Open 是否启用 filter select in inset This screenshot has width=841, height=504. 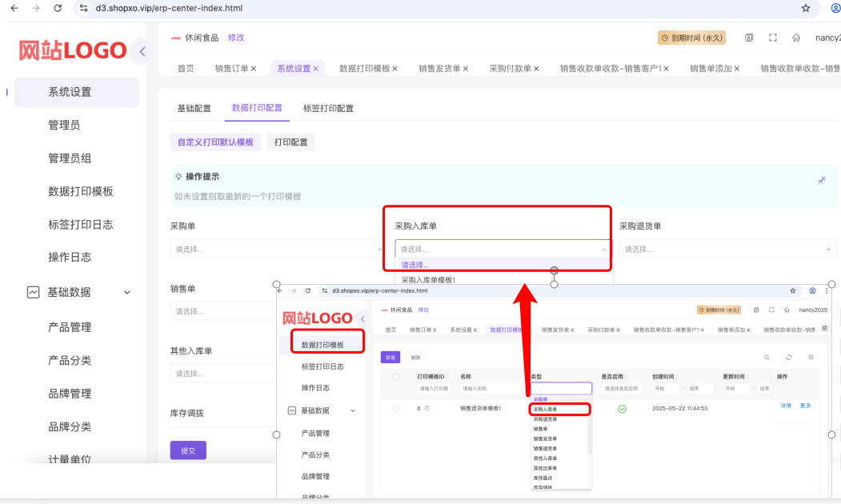(x=623, y=388)
